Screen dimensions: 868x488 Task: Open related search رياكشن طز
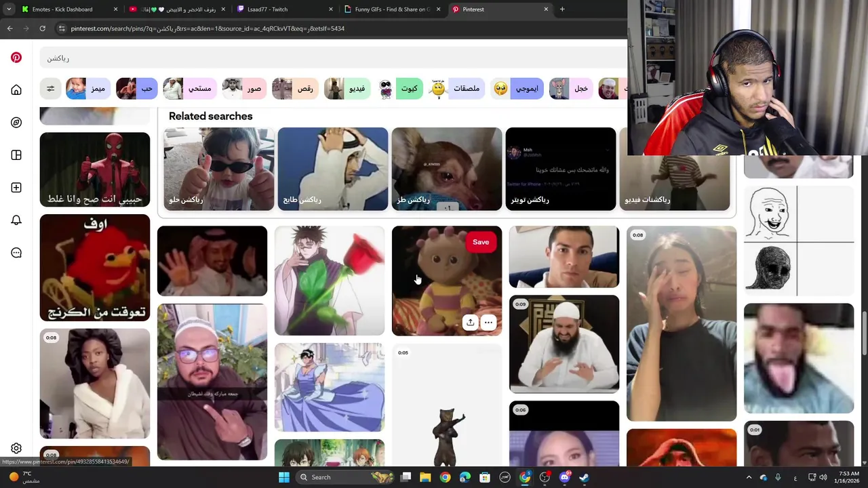pyautogui.click(x=447, y=169)
